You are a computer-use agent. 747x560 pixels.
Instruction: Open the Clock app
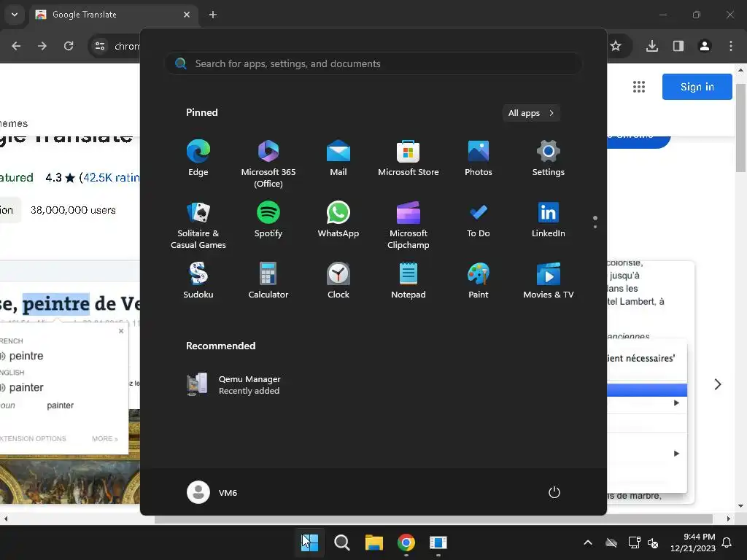tap(338, 281)
